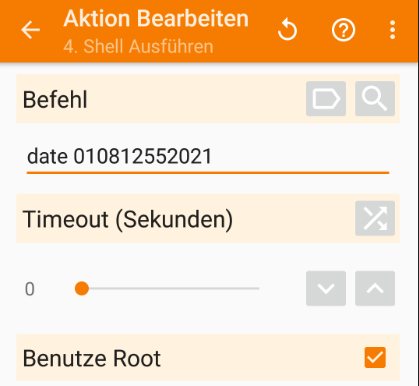Tap the circular reset arrow icon
Image resolution: width=419 pixels, height=386 pixels.
click(x=287, y=30)
